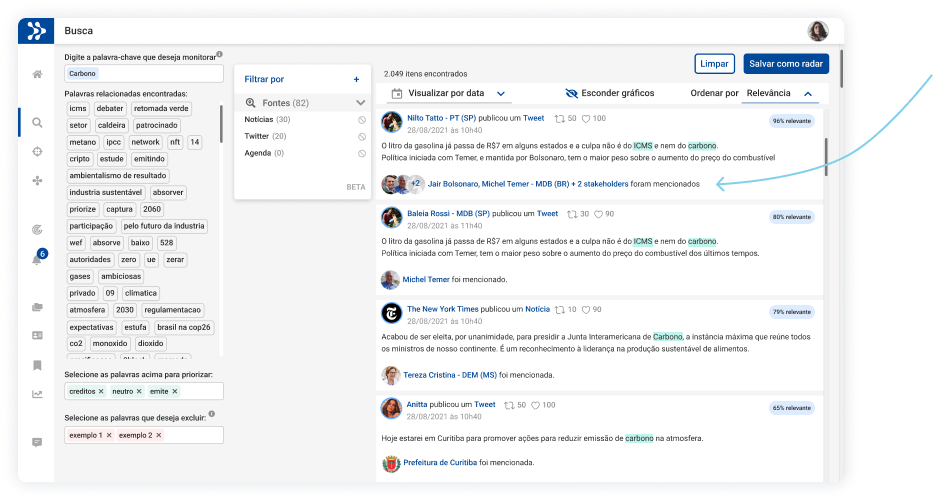Remove the 'neutro' prioritized tag
948x501 pixels.
click(x=139, y=392)
